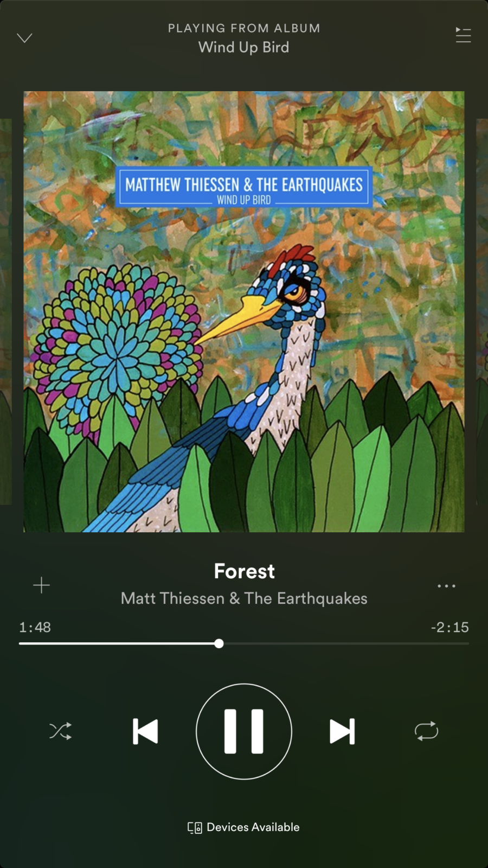Skip to the next track

point(342,731)
